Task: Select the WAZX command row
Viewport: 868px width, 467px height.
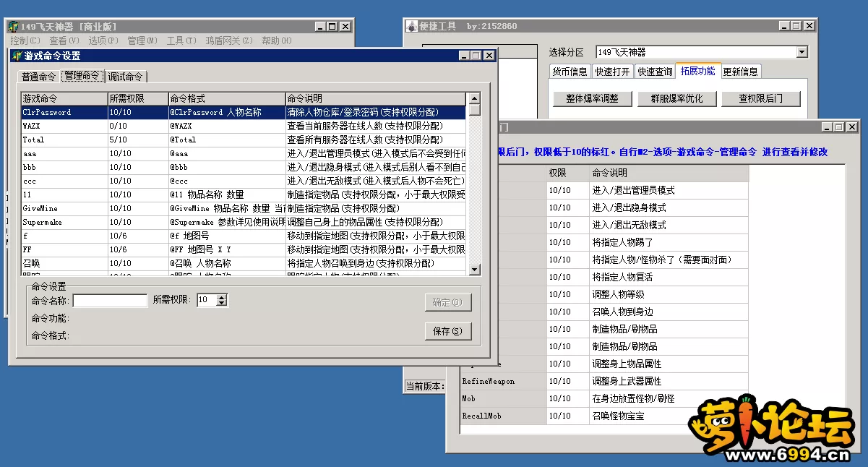Action: click(244, 126)
